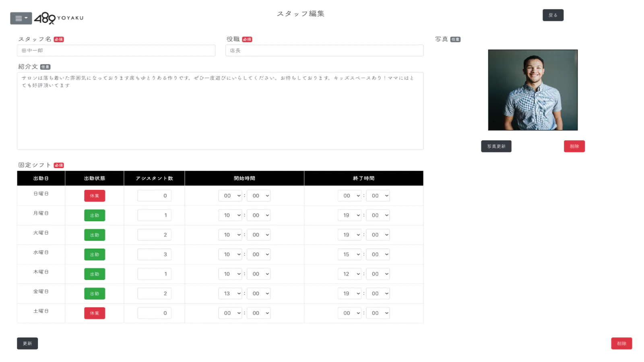Click the red 削除 button at bottom right
This screenshot has width=644, height=362.
[621, 343]
